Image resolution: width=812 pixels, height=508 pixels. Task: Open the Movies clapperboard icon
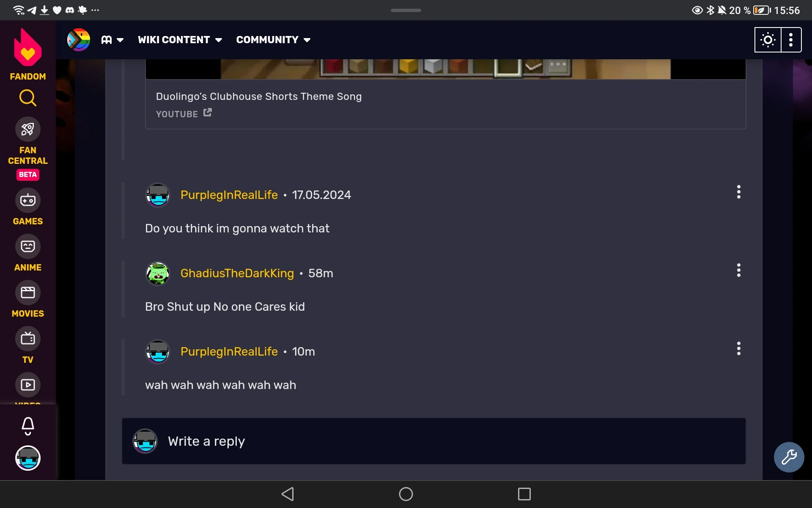[28, 293]
